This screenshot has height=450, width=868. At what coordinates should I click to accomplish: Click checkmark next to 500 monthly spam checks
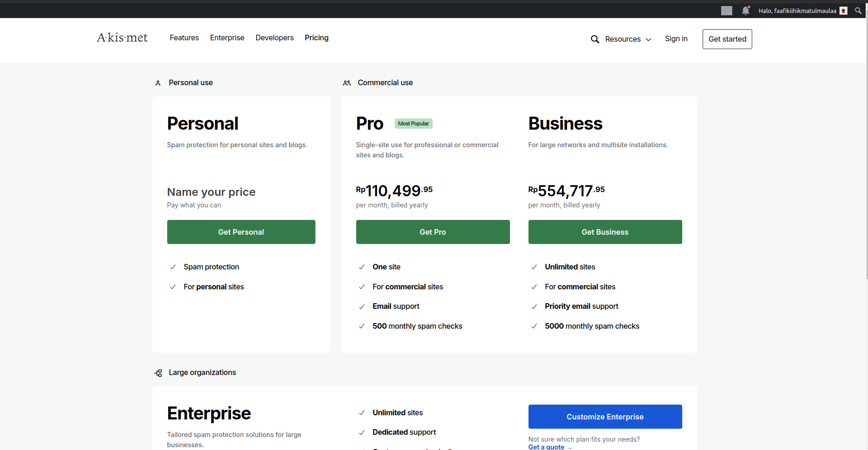(362, 326)
